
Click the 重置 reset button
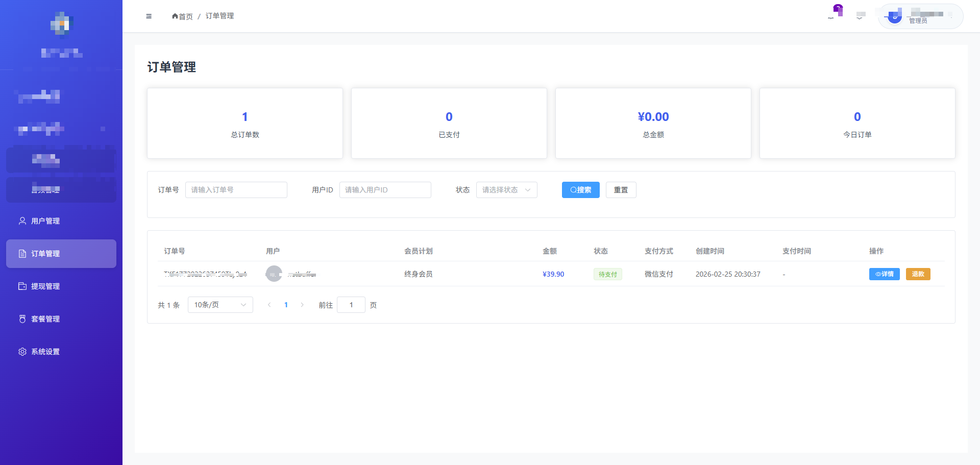click(x=621, y=189)
